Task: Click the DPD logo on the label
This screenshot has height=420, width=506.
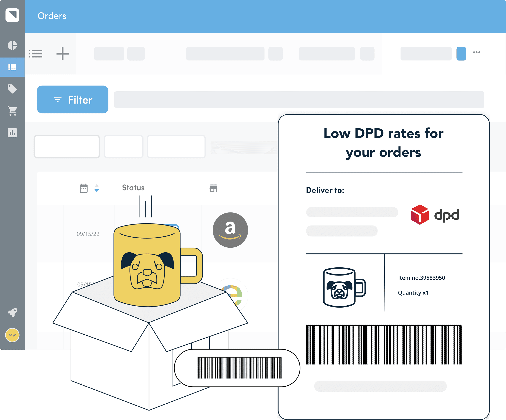Action: coord(435,215)
